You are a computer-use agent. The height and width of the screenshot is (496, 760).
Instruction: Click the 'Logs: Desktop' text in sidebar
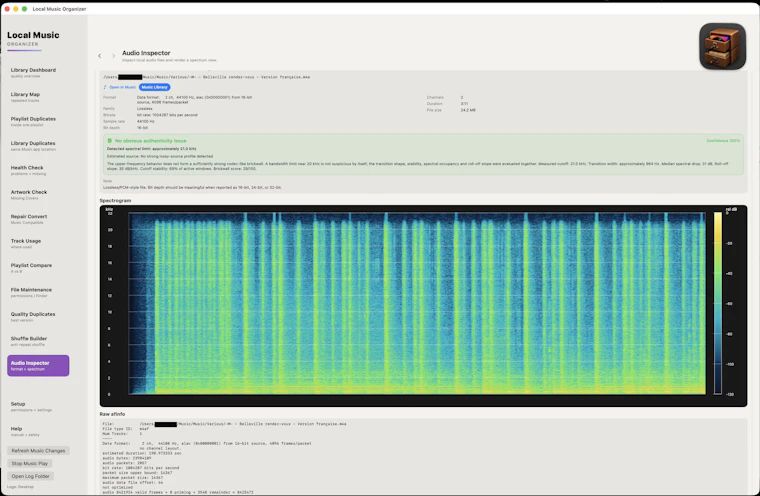(x=20, y=487)
